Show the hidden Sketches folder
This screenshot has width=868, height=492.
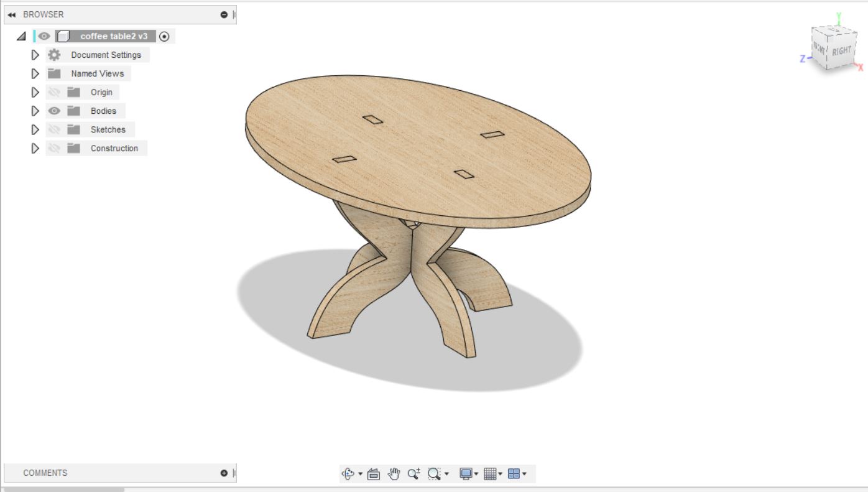(54, 129)
